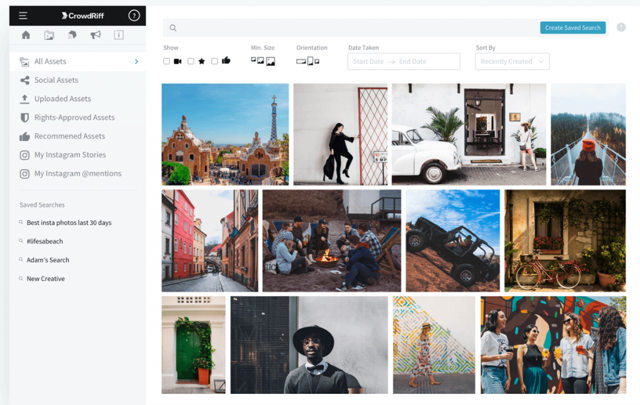Open the Recently Created sort dropdown
The width and height of the screenshot is (640, 405).
[x=512, y=62]
